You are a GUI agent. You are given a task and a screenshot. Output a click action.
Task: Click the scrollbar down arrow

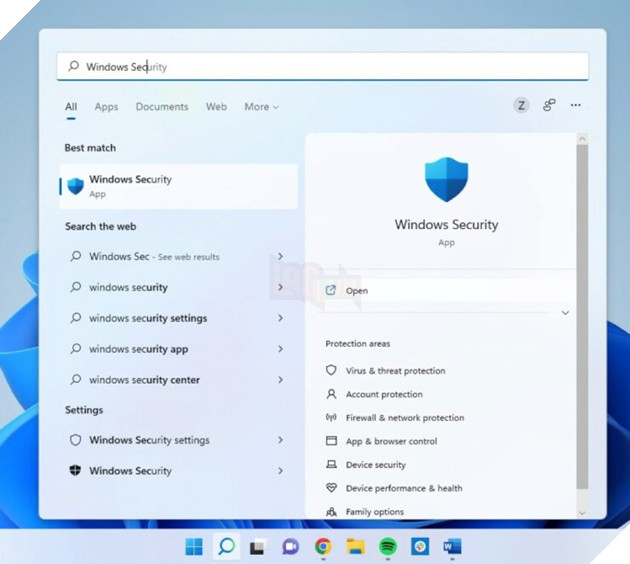pyautogui.click(x=582, y=513)
